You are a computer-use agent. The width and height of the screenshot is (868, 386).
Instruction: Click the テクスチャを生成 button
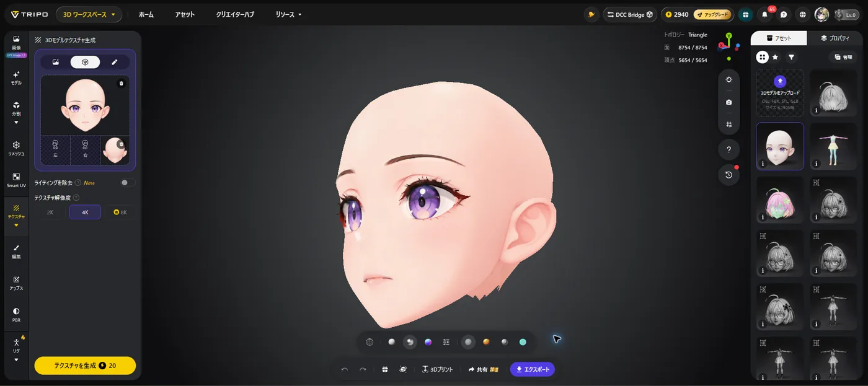click(x=85, y=366)
